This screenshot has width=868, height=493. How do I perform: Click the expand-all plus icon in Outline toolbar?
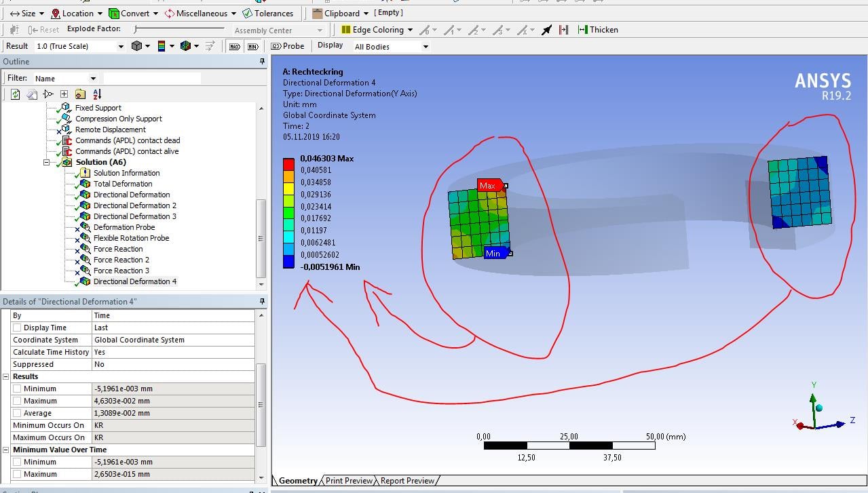click(64, 94)
